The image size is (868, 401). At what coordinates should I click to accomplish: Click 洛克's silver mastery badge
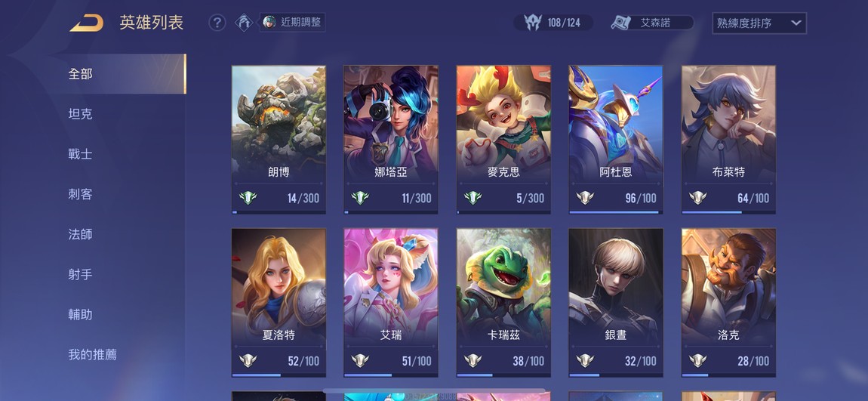click(697, 360)
